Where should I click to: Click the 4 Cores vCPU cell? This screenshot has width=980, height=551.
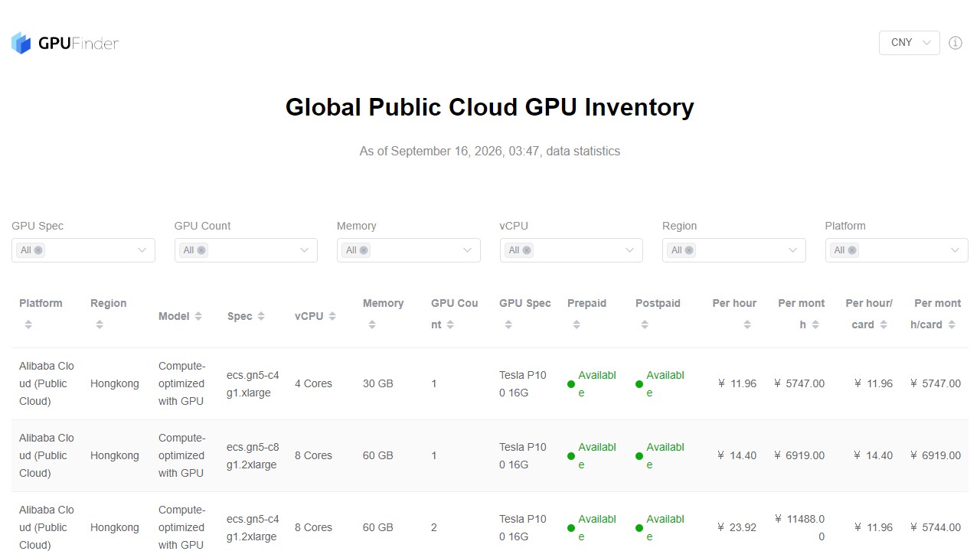tap(314, 383)
